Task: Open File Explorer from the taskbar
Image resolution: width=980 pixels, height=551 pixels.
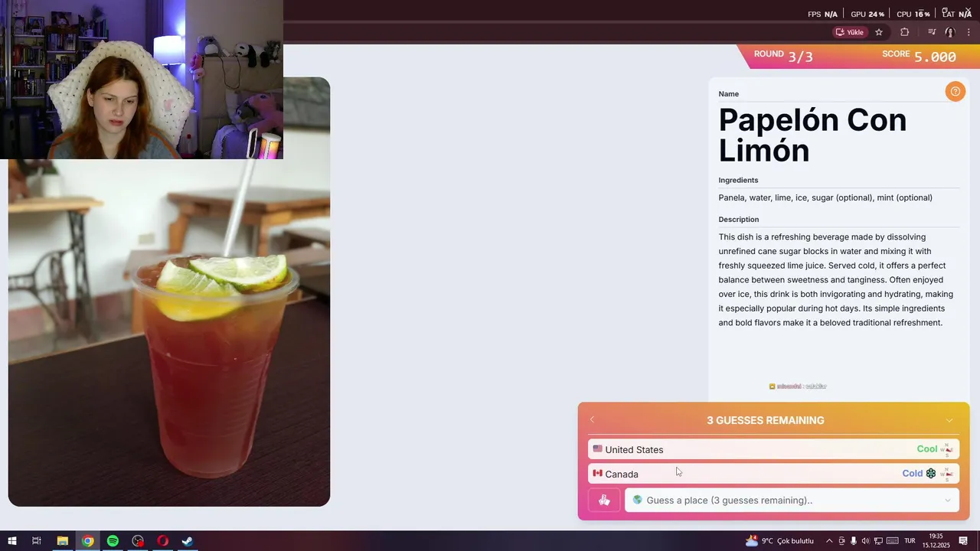Action: click(63, 541)
